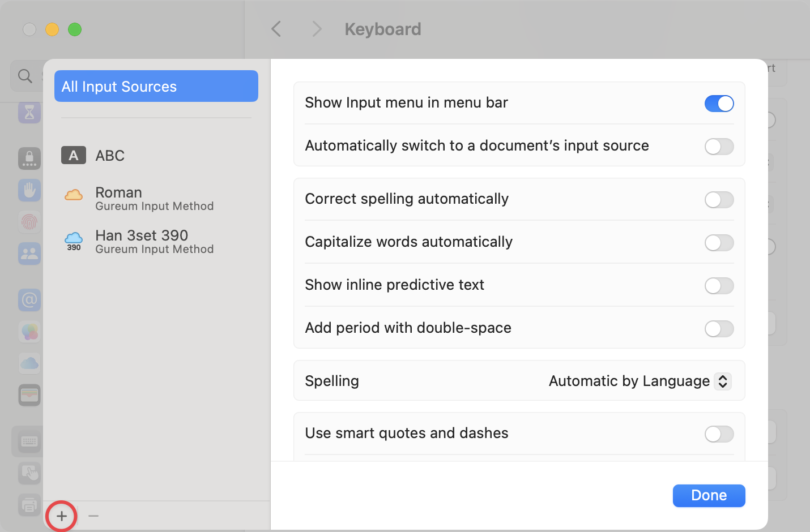
Task: Disable Show Input menu in menu bar
Action: (719, 104)
